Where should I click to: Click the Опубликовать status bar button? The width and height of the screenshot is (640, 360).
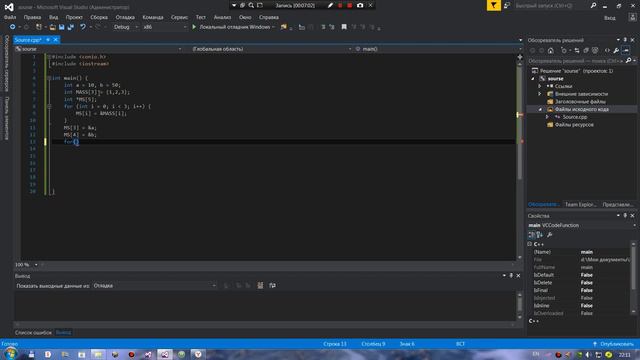click(613, 344)
